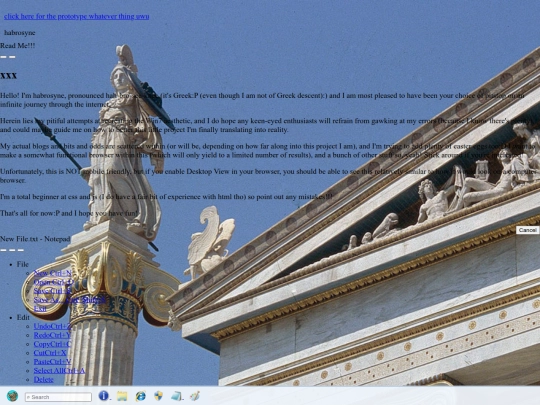Viewport: 540px width, 405px height.
Task: Open the Notepad icon in the taskbar
Action: pyautogui.click(x=176, y=396)
